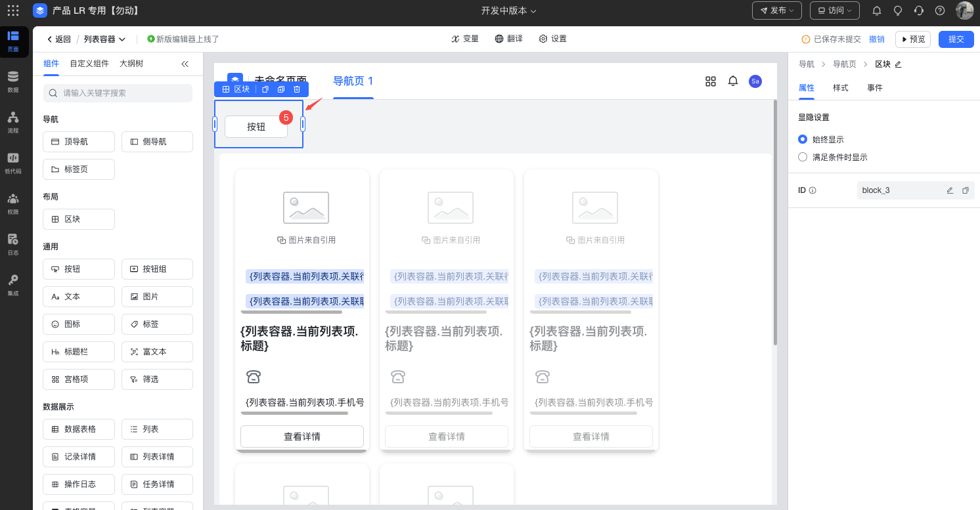
Task: Click the canvas grid apps icon
Action: 711,81
